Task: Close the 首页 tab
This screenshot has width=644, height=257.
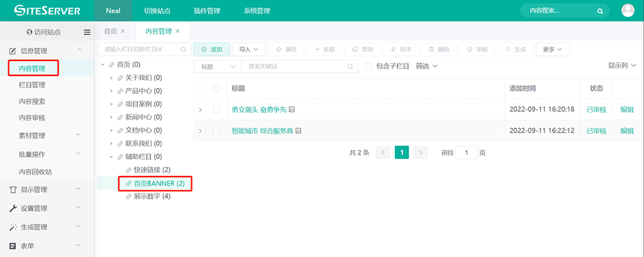Action: coord(123,31)
